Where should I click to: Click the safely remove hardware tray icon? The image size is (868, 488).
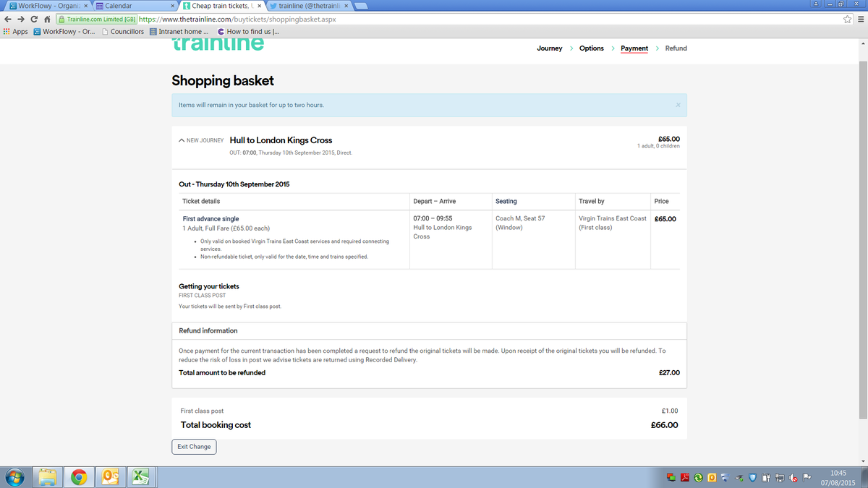739,478
